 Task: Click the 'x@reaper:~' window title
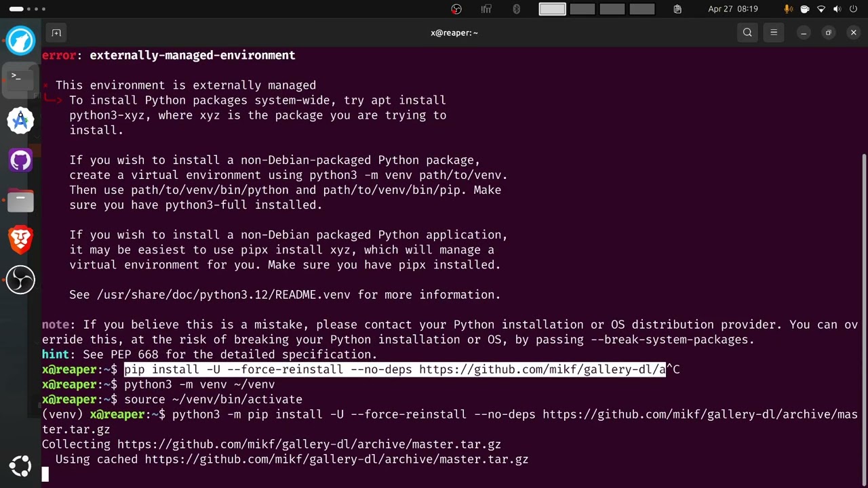pyautogui.click(x=454, y=33)
